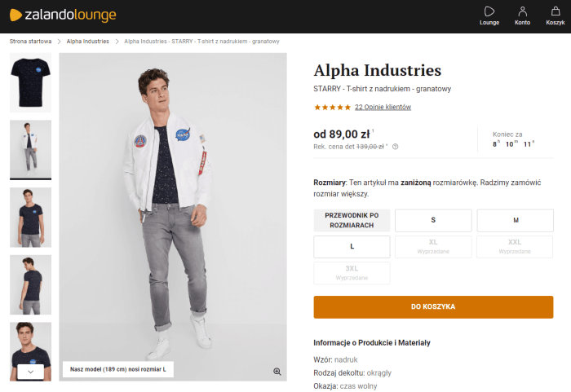Show fourth thumbnail of model back view
This screenshot has height=392, width=571.
pyautogui.click(x=30, y=284)
